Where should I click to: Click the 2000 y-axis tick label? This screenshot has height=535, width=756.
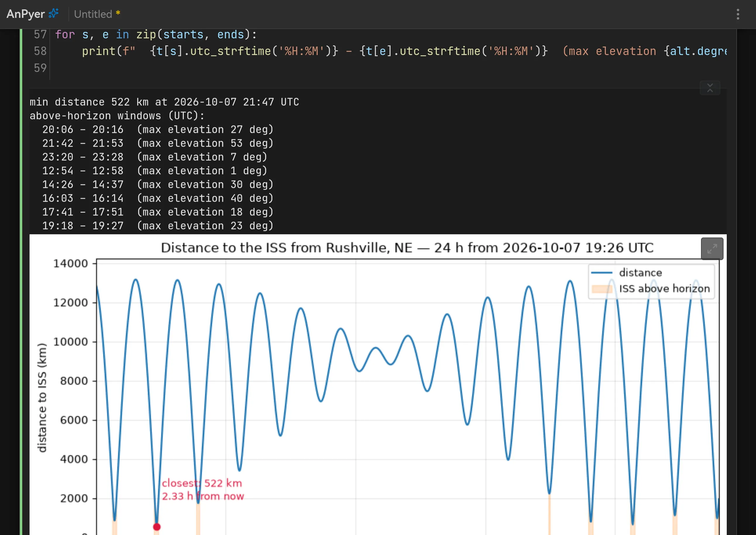pyautogui.click(x=74, y=498)
